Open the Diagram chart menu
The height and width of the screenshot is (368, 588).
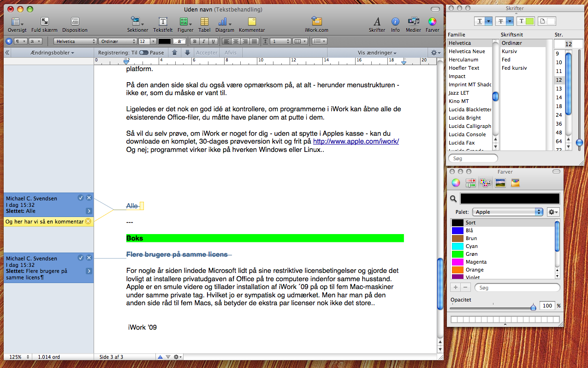(x=224, y=21)
